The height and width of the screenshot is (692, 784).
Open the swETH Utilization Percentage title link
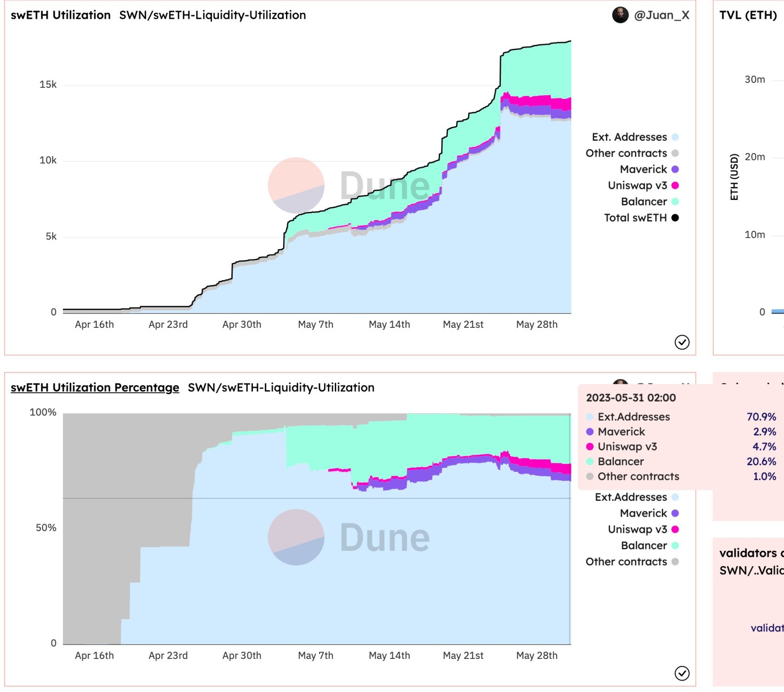click(95, 388)
